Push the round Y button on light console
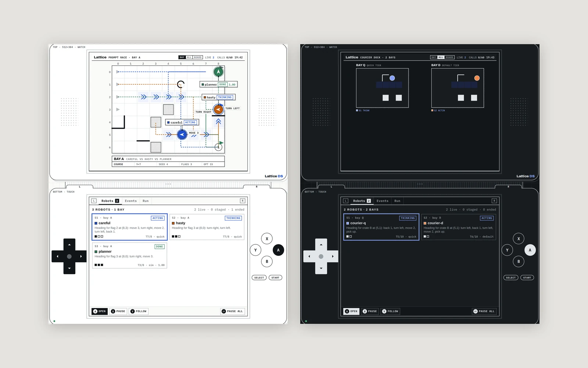Viewport: 588px width, 368px height. (255, 250)
